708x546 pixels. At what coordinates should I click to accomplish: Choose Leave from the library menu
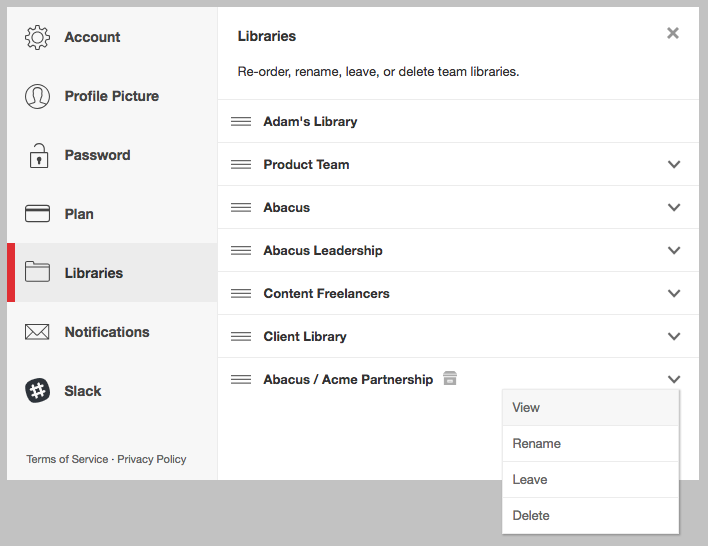(x=590, y=480)
